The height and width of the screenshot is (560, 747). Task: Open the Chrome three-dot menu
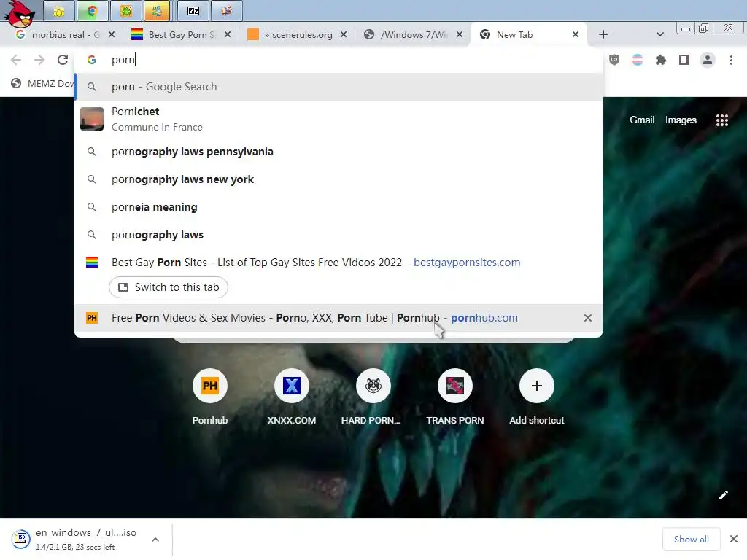pos(731,60)
